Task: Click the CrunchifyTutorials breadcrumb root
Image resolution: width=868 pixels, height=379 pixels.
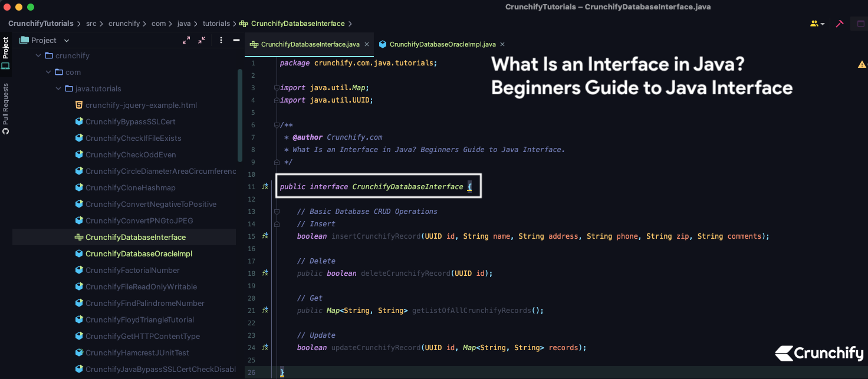Action: tap(41, 24)
